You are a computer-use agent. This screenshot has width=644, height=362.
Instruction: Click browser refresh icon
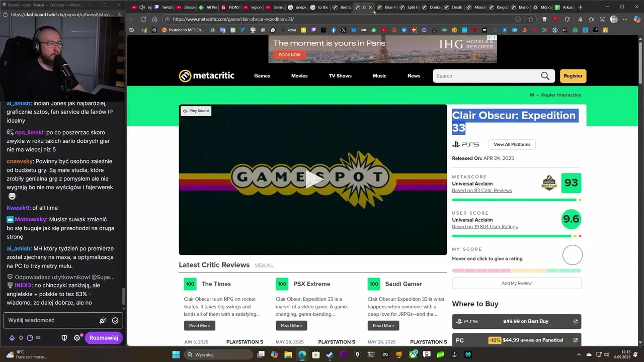pyautogui.click(x=143, y=19)
